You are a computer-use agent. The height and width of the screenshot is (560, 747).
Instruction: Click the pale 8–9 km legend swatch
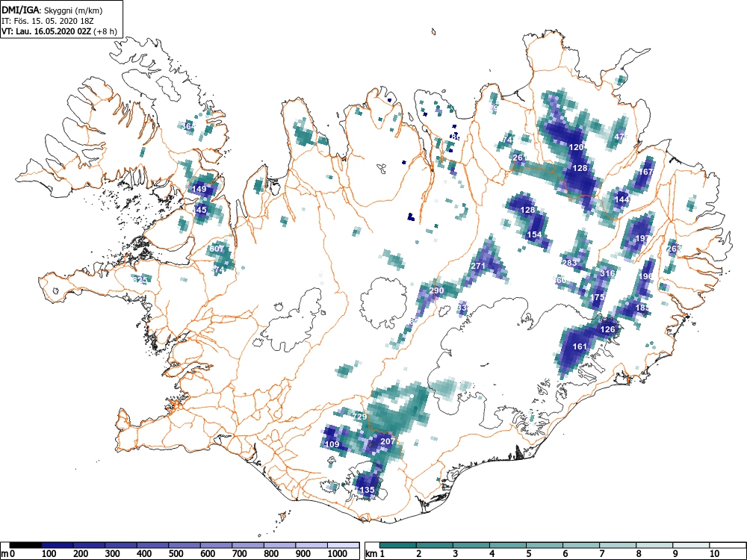[x=654, y=545]
